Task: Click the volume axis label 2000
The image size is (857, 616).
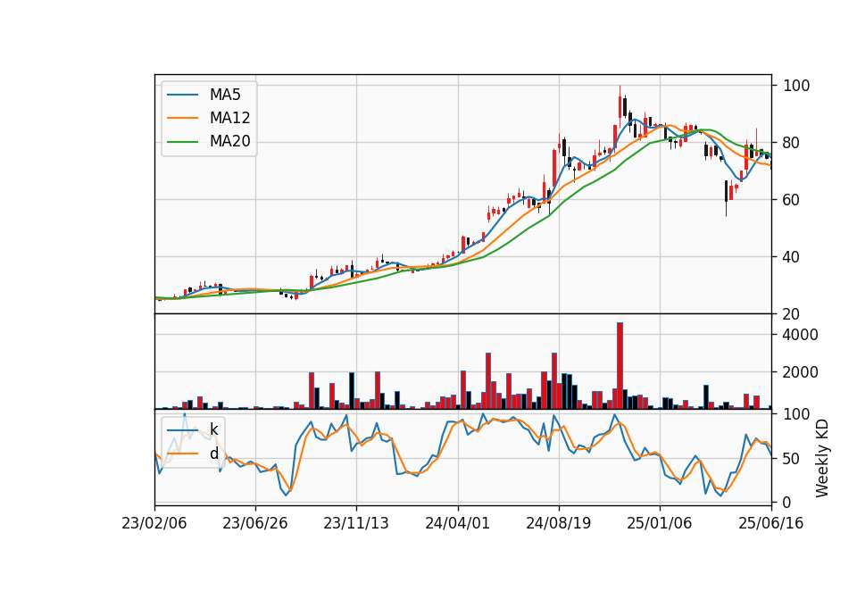Action: [x=800, y=372]
